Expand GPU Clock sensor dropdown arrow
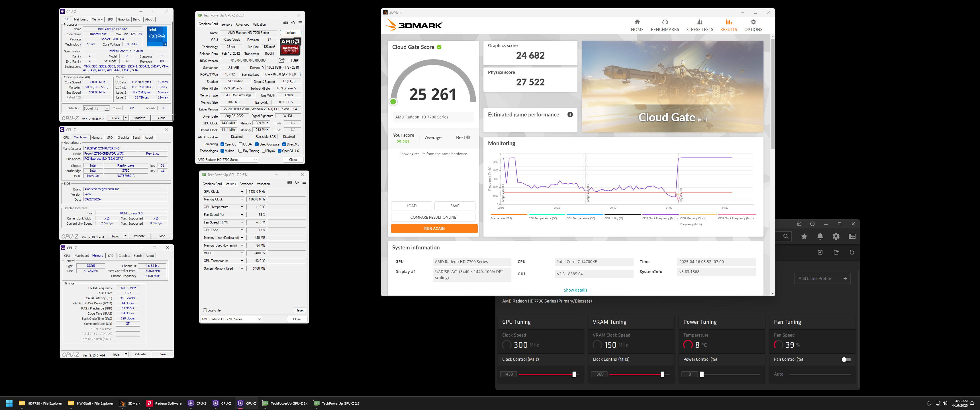This screenshot has height=410, width=980. click(242, 192)
